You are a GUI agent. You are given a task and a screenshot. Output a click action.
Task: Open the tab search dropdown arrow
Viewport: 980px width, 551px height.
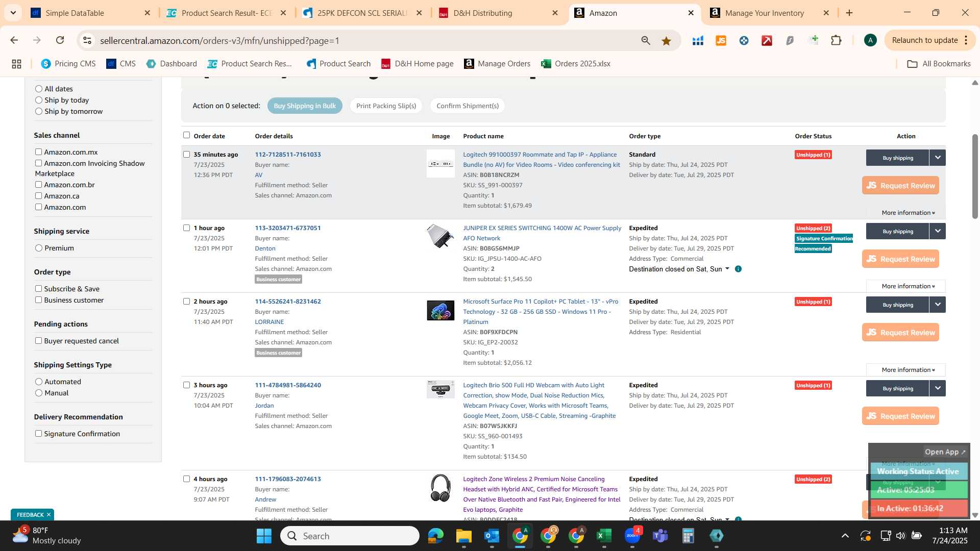pyautogui.click(x=13, y=13)
